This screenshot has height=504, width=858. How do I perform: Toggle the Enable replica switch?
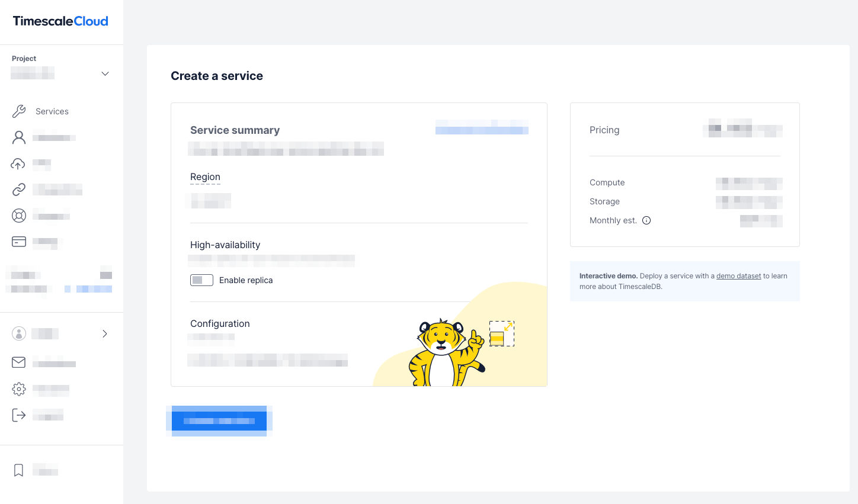(201, 280)
